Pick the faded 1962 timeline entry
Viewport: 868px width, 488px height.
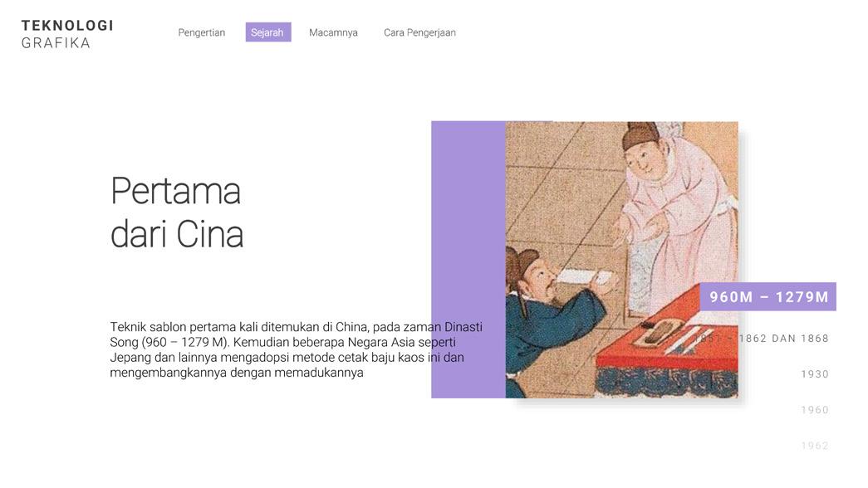click(x=815, y=446)
